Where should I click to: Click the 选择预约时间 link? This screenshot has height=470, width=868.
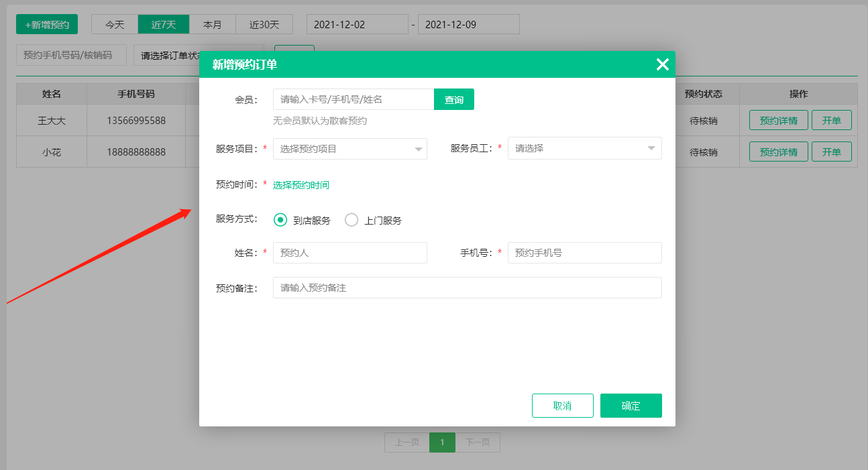301,185
